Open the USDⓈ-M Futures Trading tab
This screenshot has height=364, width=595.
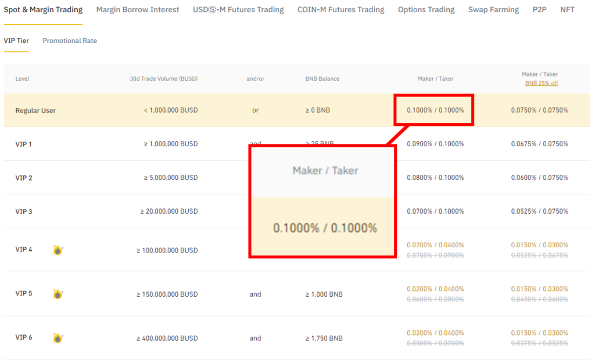pyautogui.click(x=238, y=9)
